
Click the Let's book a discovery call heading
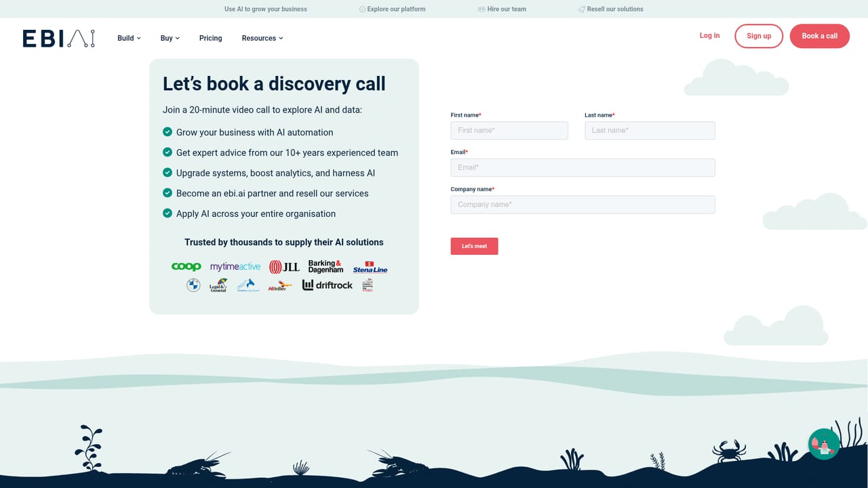[x=274, y=84]
